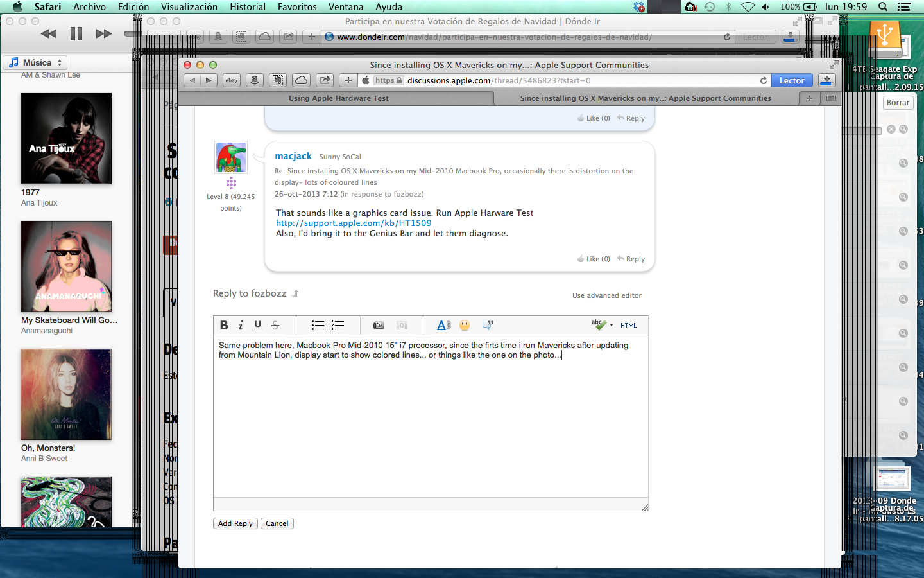Image resolution: width=924 pixels, height=578 pixels.
Task: Go back in the Apple Support Safari window
Action: pos(192,80)
